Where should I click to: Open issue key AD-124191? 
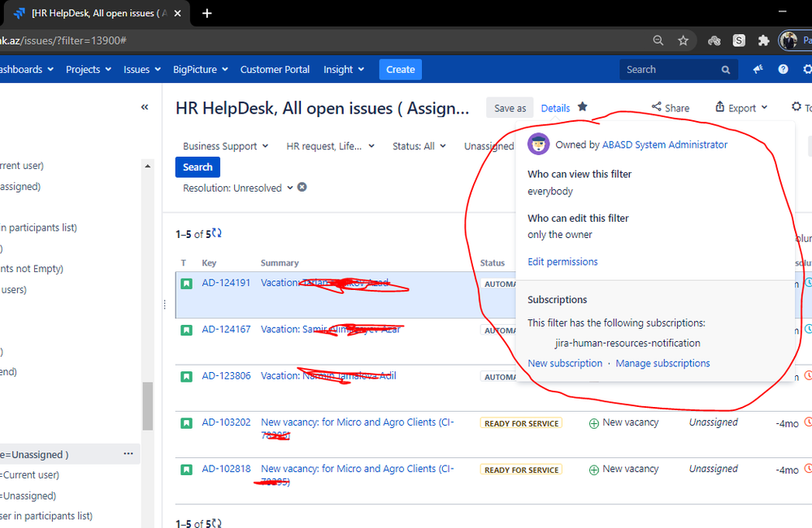click(226, 283)
